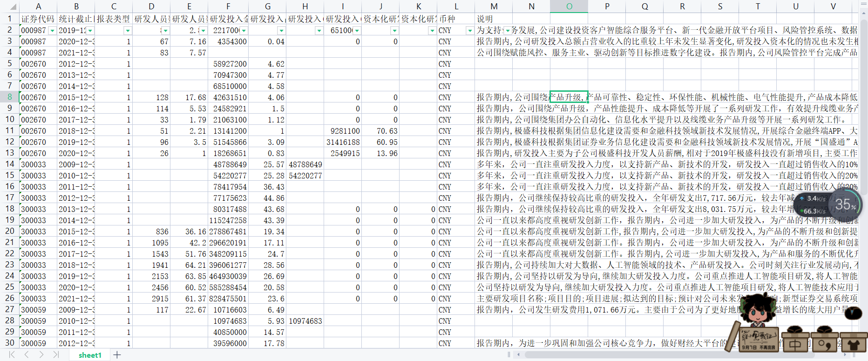Go to the next sheet tab

click(41, 355)
